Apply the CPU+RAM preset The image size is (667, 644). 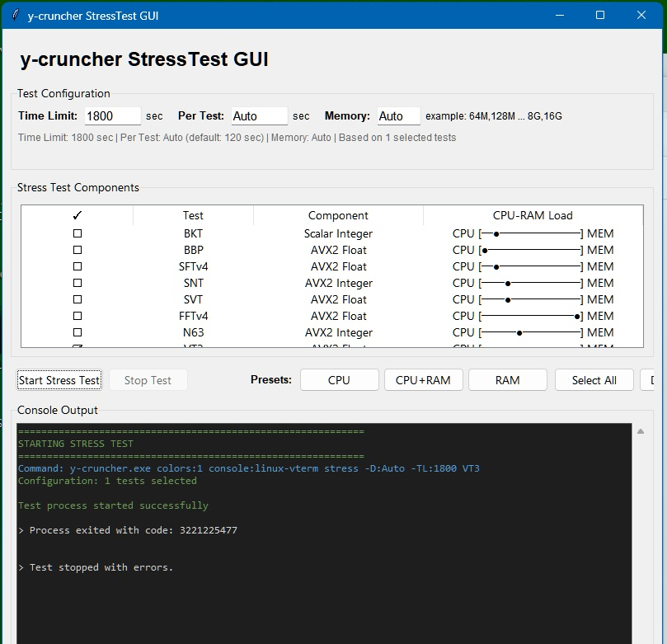point(423,380)
